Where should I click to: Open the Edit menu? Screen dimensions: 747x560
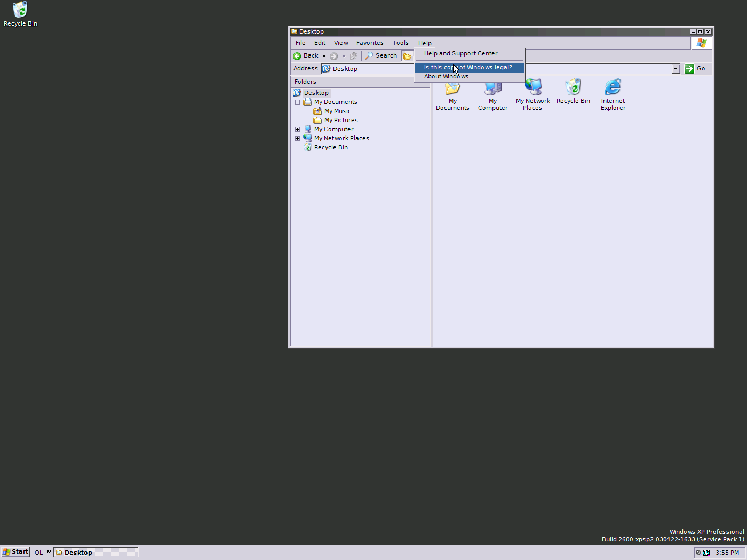[320, 43]
